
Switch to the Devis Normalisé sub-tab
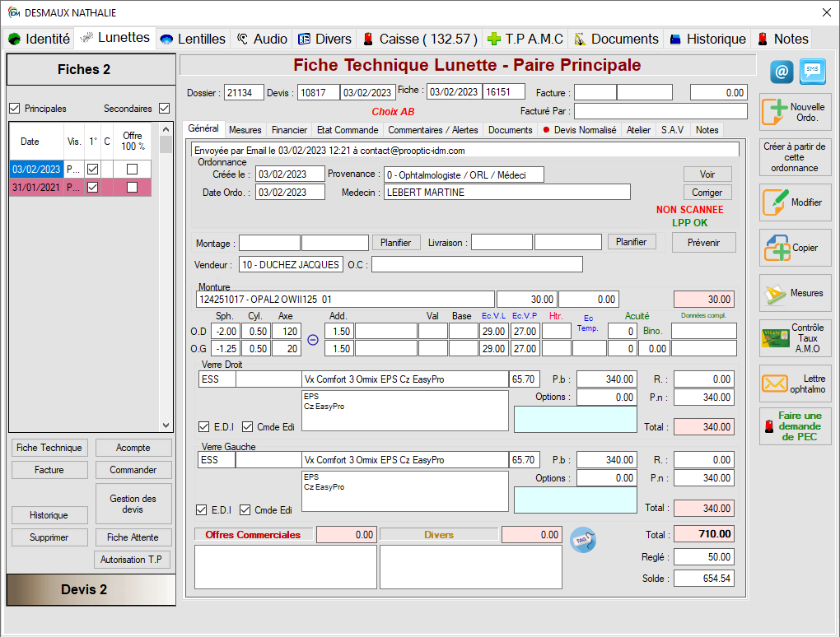coord(579,130)
